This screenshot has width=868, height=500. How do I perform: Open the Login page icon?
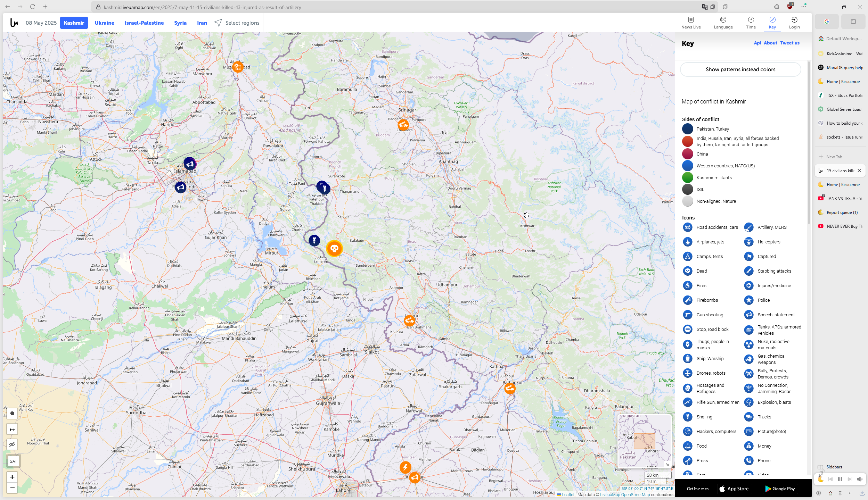point(794,23)
